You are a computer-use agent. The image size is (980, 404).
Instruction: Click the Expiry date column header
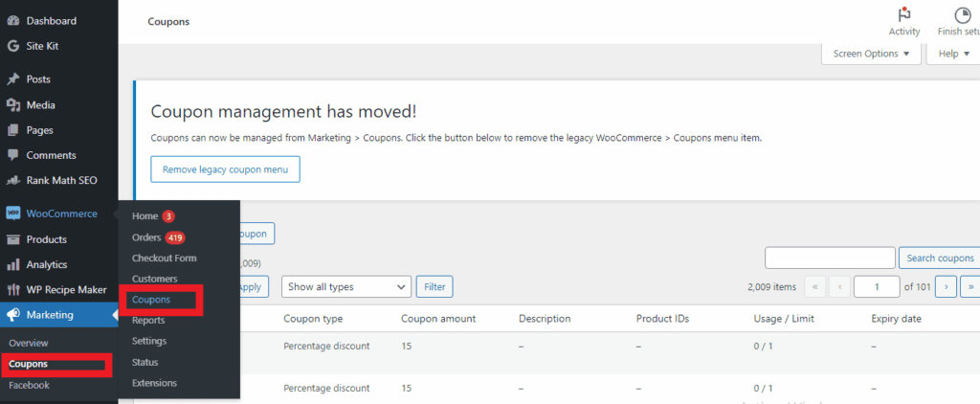[x=896, y=319]
